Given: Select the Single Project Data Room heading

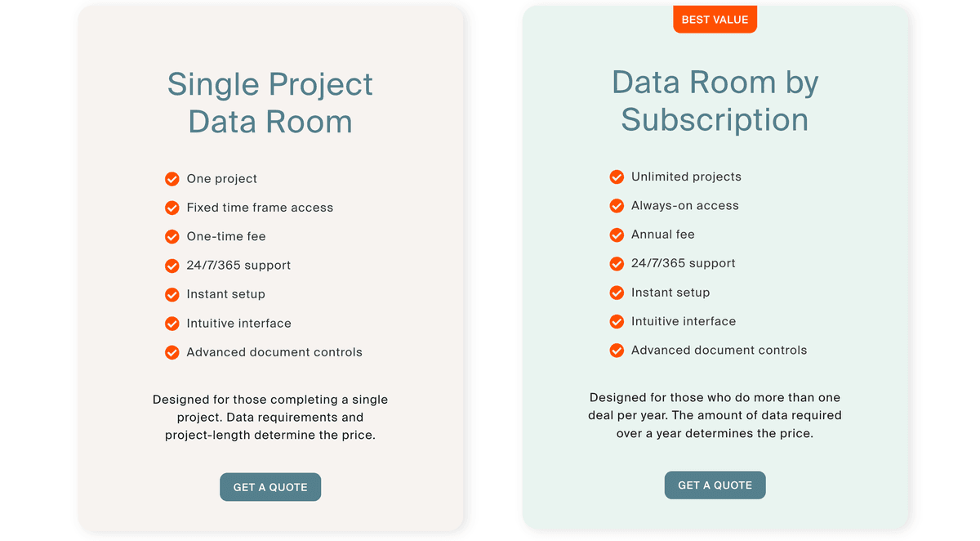Looking at the screenshot, I should (x=270, y=103).
